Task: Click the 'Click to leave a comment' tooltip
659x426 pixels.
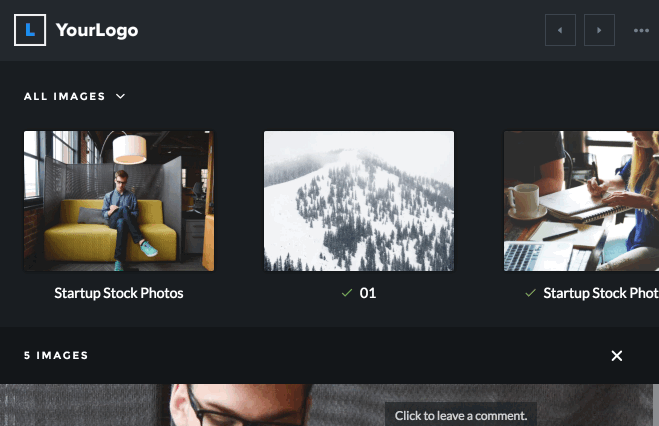Action: pos(461,415)
